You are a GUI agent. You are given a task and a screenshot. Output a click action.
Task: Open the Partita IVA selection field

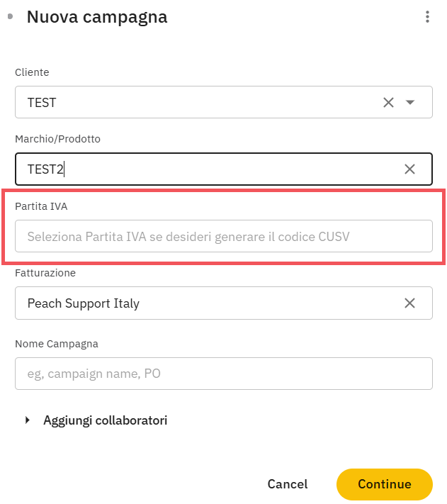(223, 236)
